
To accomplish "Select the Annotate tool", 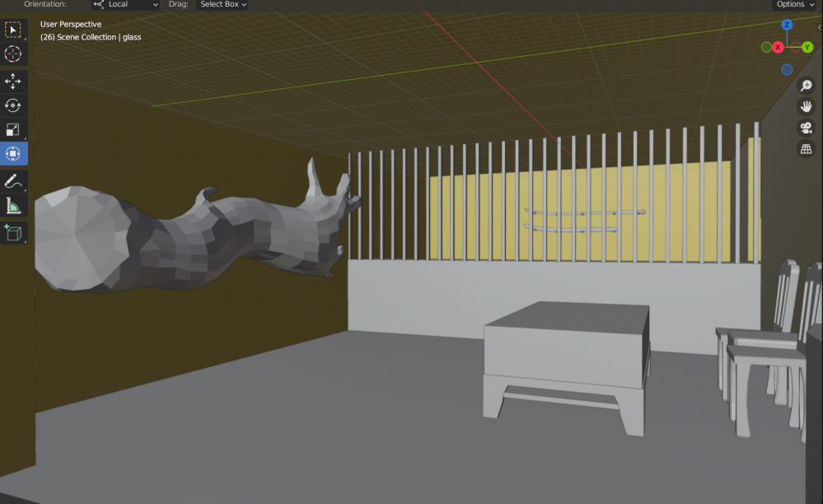I will 13,181.
